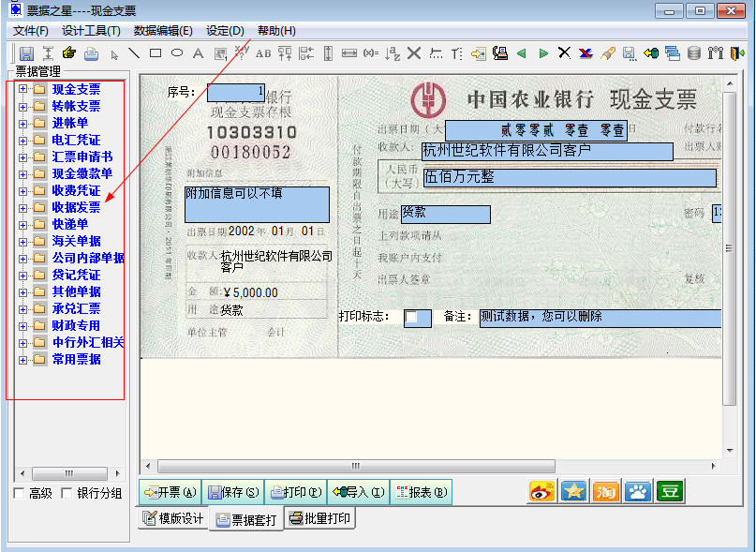756x552 pixels.
Task: Check the 打印标志 checkbox
Action: click(x=412, y=318)
